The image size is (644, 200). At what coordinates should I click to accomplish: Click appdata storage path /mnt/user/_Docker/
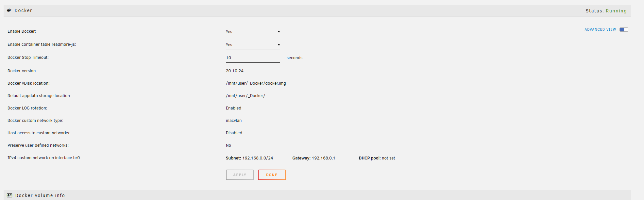coord(246,96)
